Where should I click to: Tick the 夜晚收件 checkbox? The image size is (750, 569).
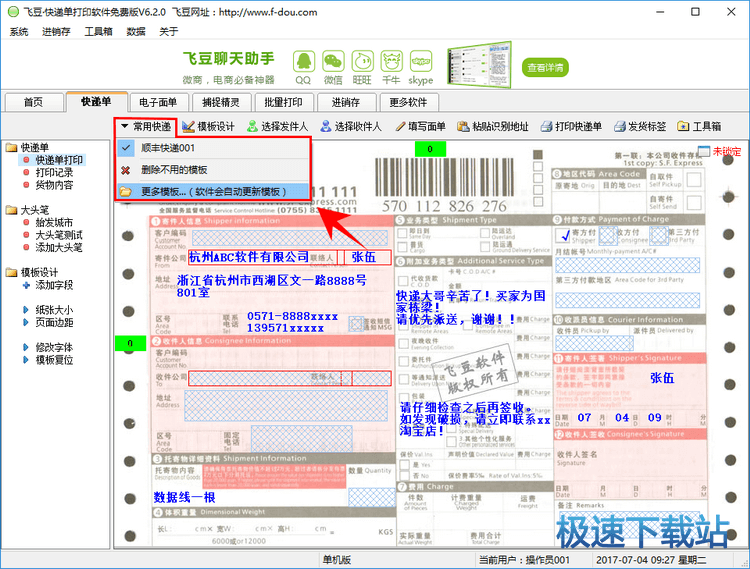coord(403,344)
